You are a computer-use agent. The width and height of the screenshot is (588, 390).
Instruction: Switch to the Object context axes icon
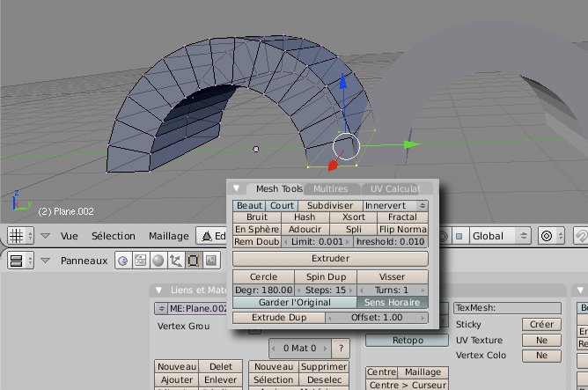[176, 261]
